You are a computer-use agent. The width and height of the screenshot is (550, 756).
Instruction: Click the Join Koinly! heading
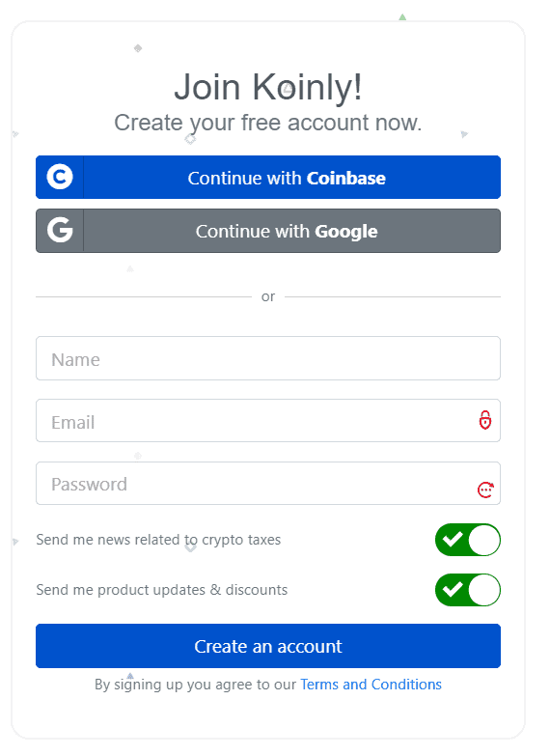tap(268, 87)
